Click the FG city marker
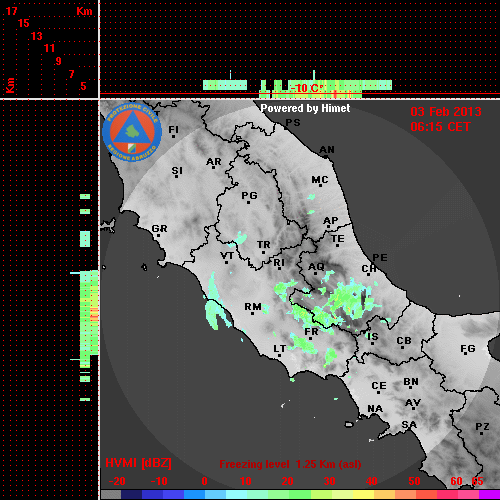The width and height of the screenshot is (500, 500). [468, 349]
